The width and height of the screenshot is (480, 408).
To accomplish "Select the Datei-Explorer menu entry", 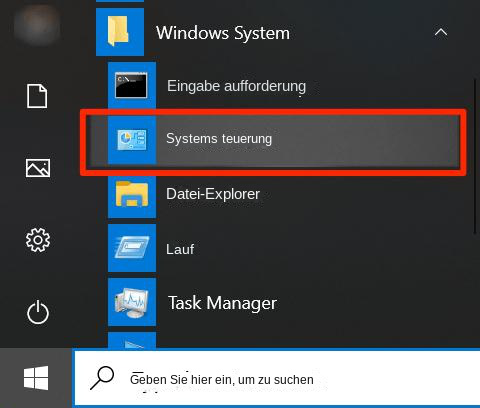I will pos(213,194).
